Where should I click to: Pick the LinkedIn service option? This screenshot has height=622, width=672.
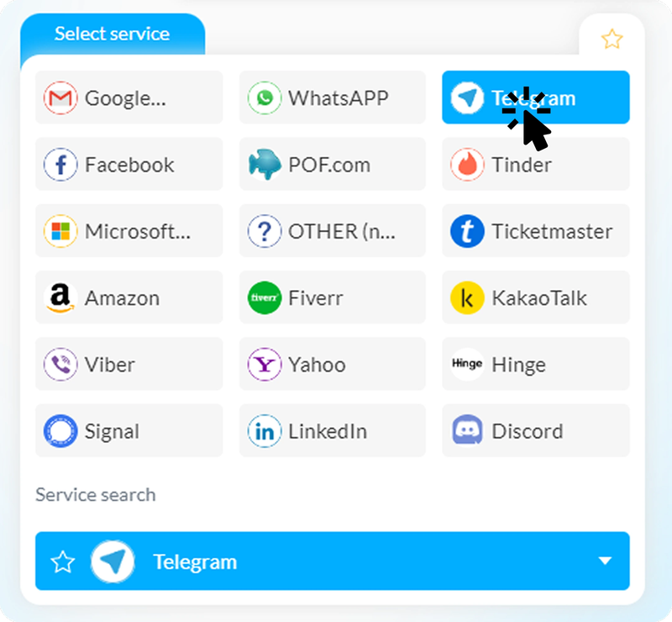[332, 430]
